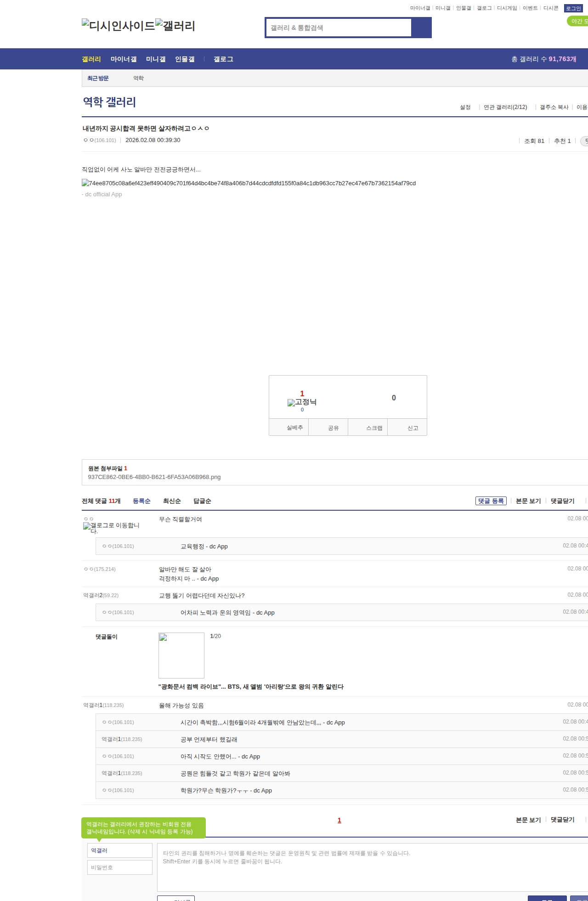This screenshot has width=588, height=901.
Task: Open the 설정 settings menu
Action: [465, 107]
